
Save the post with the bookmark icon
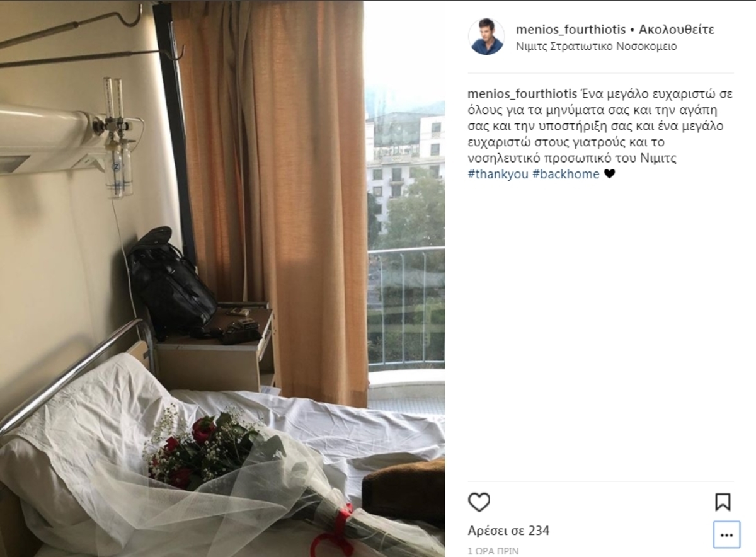723,502
